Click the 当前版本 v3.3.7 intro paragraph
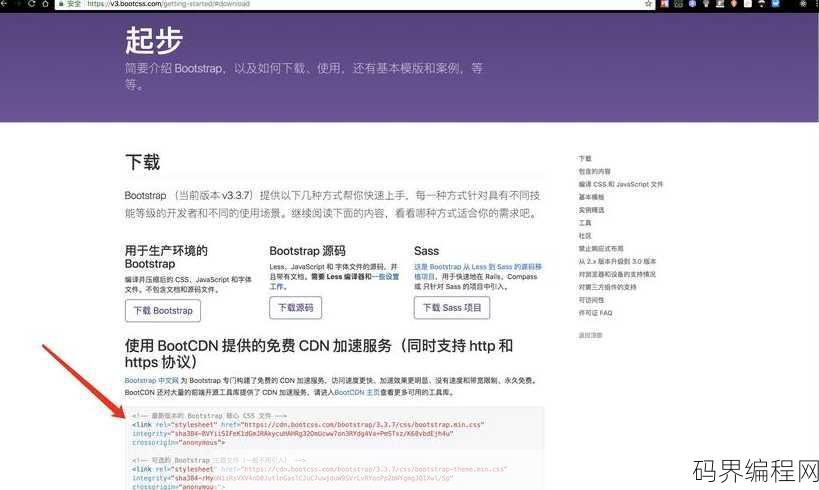 (x=333, y=204)
